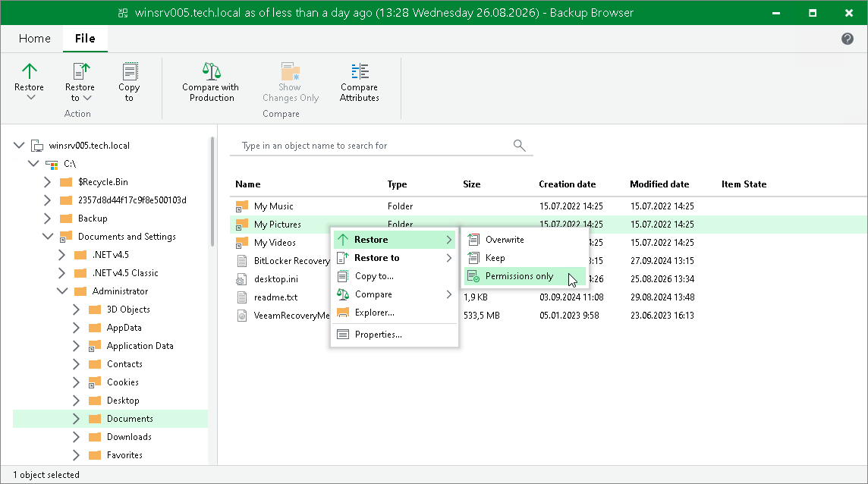This screenshot has height=484, width=868.
Task: Sort by Item State column header
Action: coord(744,184)
